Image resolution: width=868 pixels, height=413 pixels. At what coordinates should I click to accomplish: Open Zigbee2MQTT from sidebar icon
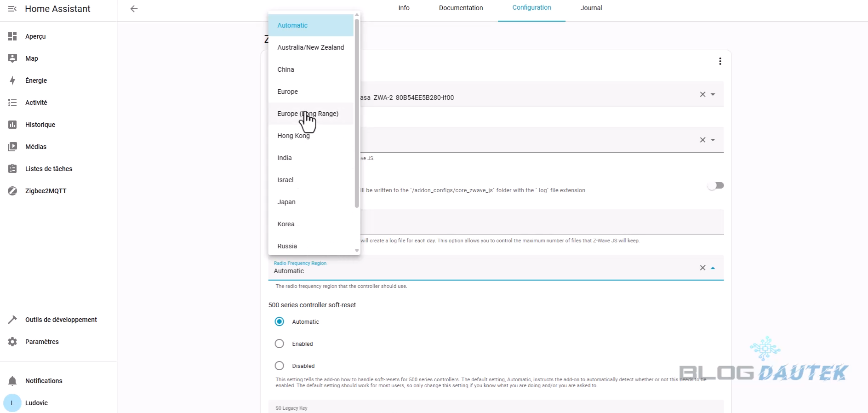coord(12,191)
